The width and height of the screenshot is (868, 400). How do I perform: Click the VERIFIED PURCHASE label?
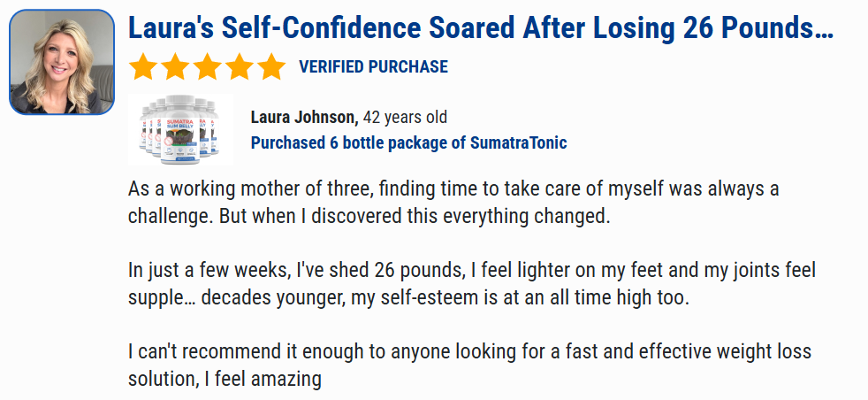click(x=373, y=67)
